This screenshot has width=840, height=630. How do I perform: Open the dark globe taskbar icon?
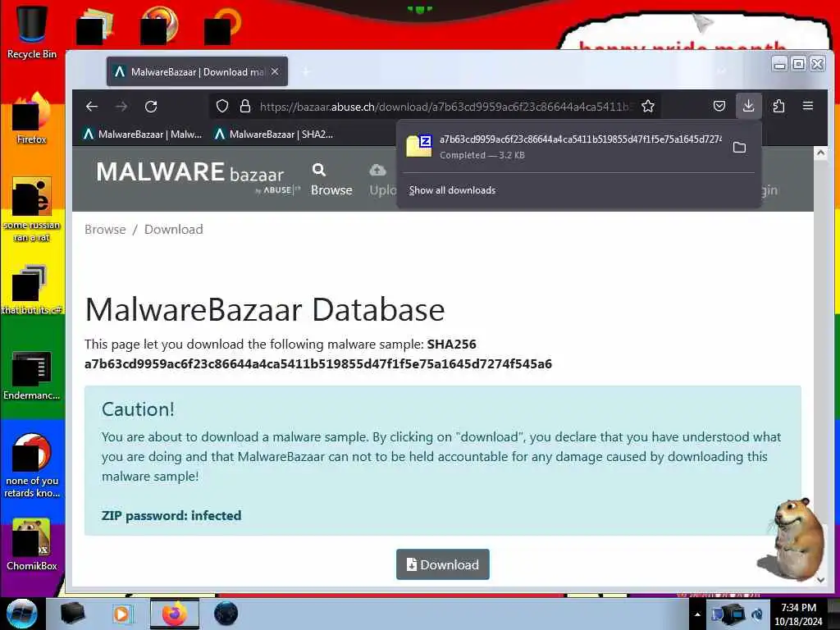click(x=226, y=614)
